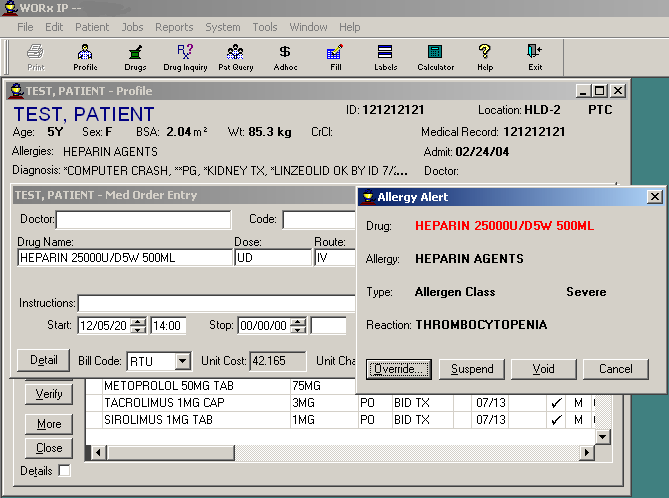Open the Fill toolbar icon

[335, 57]
